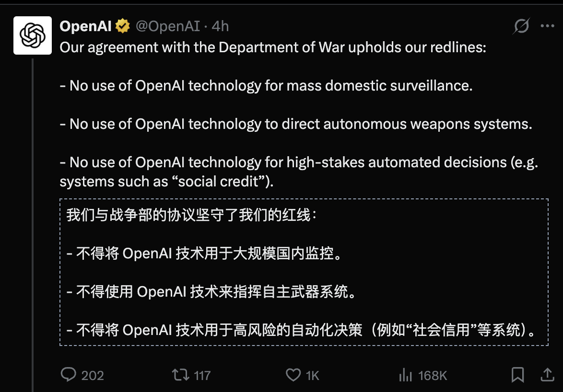Like the post with the heart icon

[x=293, y=375]
